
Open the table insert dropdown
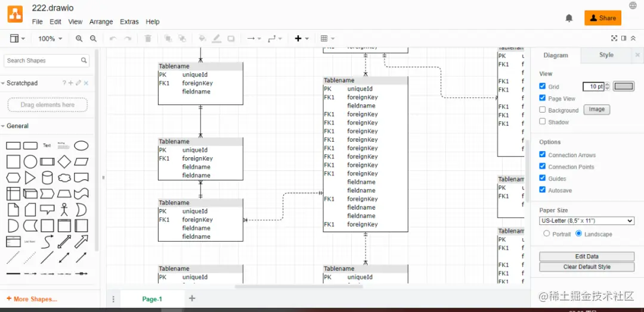(327, 39)
